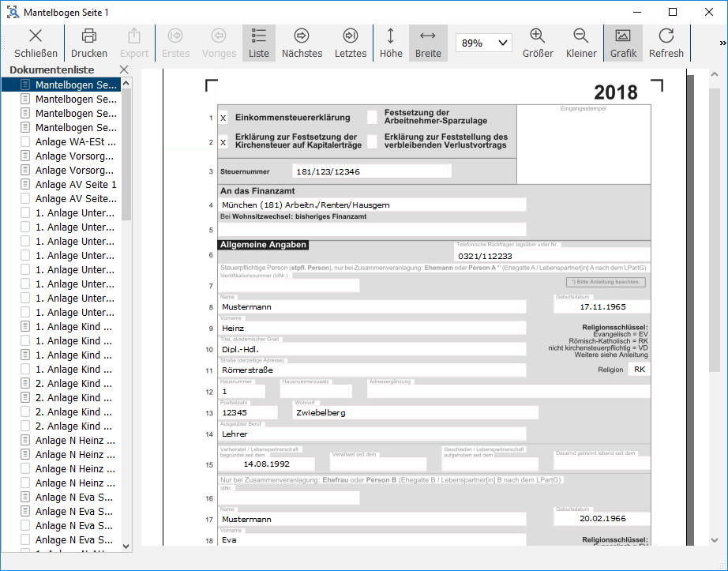This screenshot has height=571, width=728.
Task: Toggle the Kirchensteuer auf Kapitalerträge checkbox
Action: coord(223,142)
